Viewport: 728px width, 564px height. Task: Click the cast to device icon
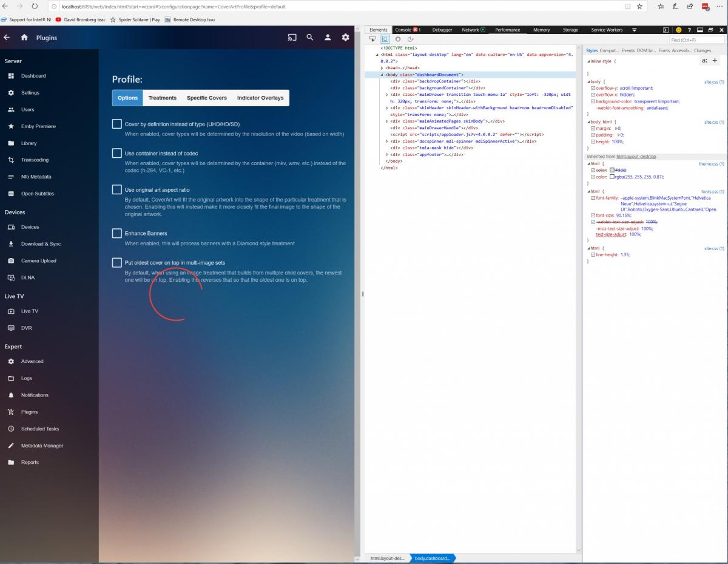(x=292, y=38)
